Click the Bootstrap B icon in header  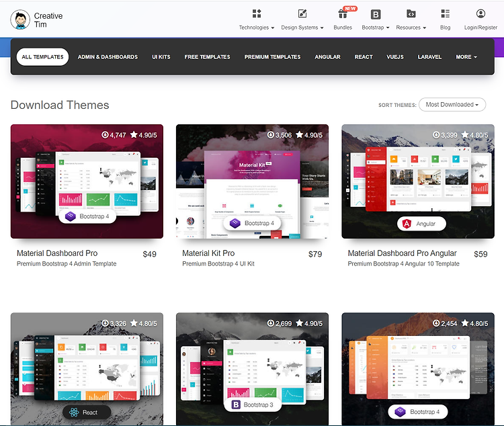pos(376,15)
